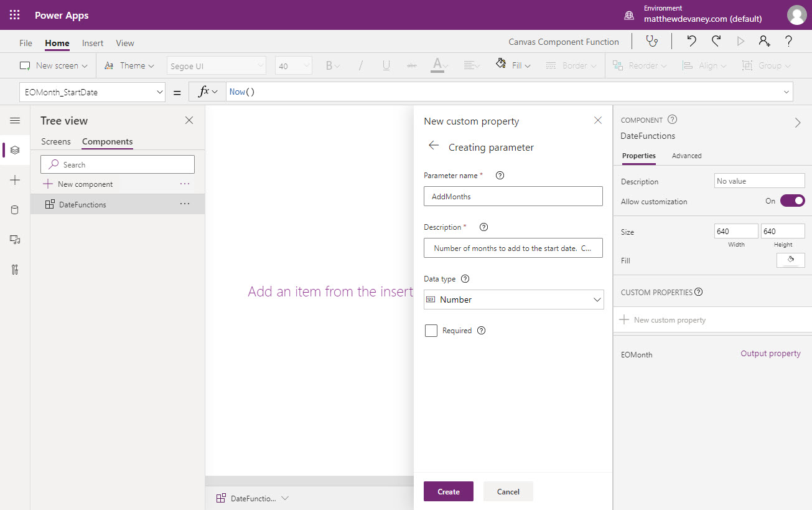Viewport: 812px width, 510px height.
Task: Enable bold text formatting
Action: coord(328,65)
